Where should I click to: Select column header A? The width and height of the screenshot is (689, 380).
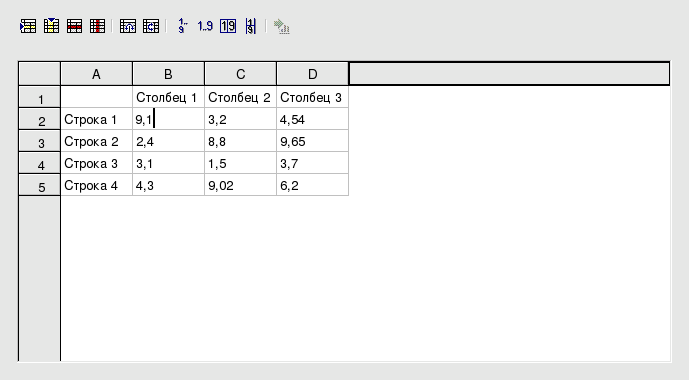point(96,74)
